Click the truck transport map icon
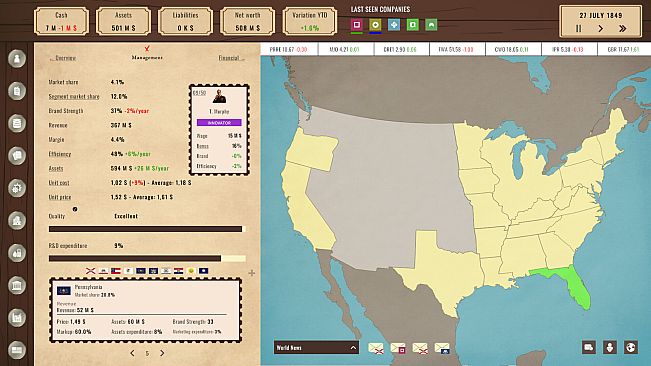The height and width of the screenshot is (366, 651). click(589, 347)
